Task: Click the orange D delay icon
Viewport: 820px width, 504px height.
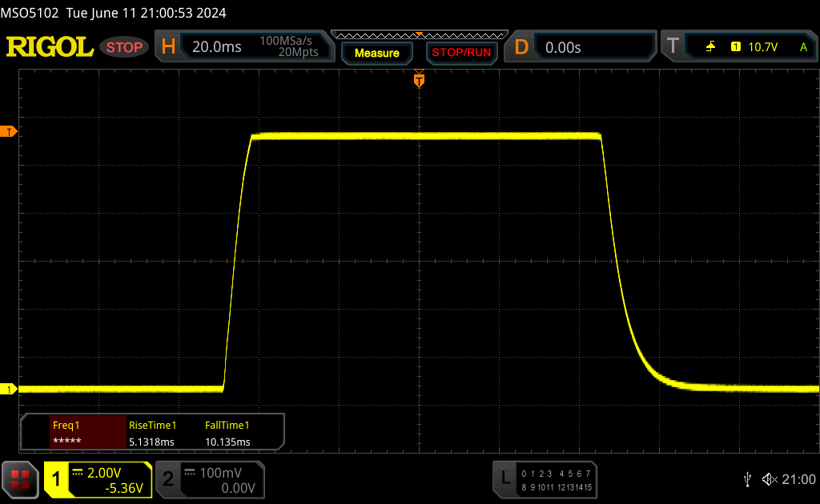Action: (x=521, y=47)
